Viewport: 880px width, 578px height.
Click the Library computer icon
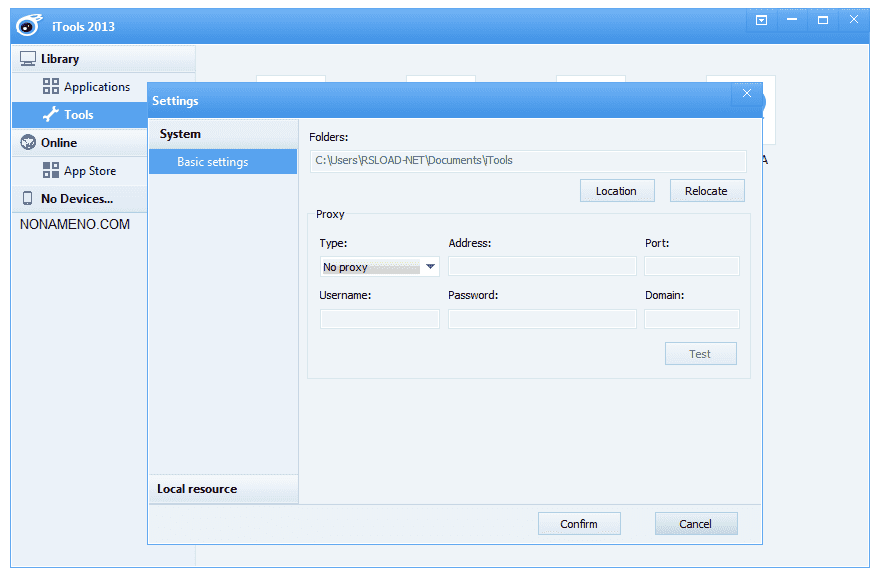point(28,59)
